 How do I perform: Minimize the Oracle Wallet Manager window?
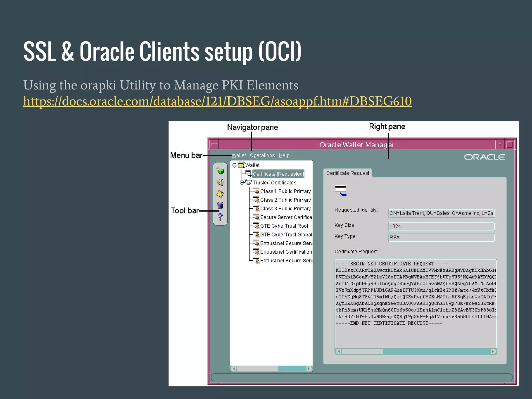click(x=500, y=144)
